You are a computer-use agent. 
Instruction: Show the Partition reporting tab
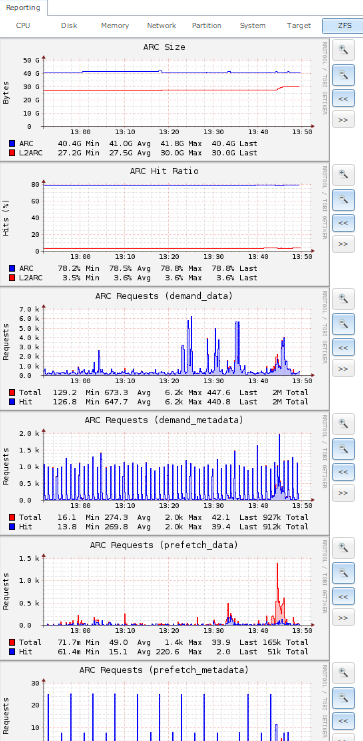pos(207,26)
